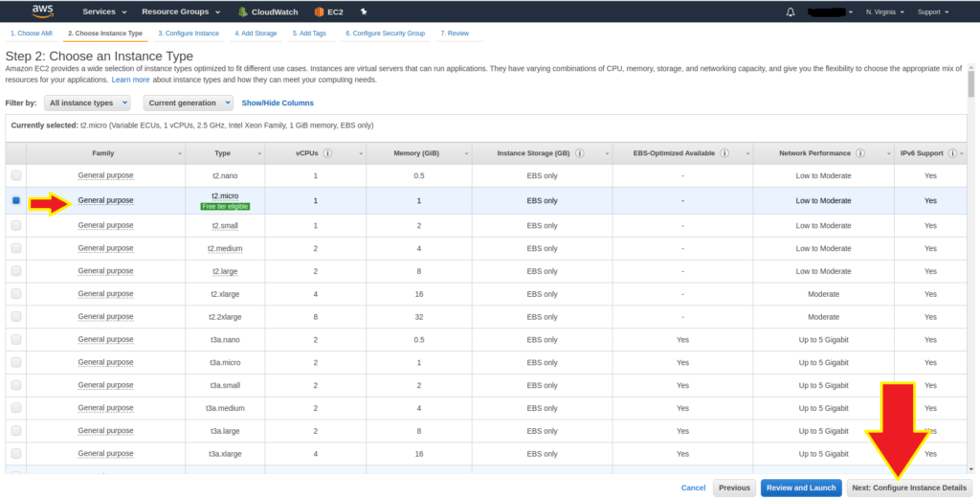Image resolution: width=980 pixels, height=500 pixels.
Task: Select the t2.nano instance checkbox
Action: click(x=16, y=175)
